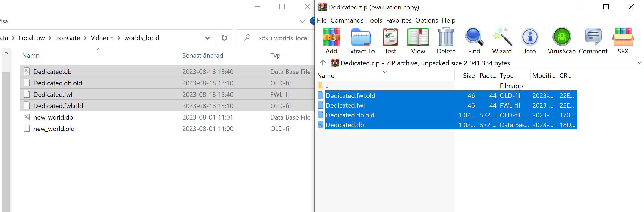
Task: Navigate to Valheim in the breadcrumb
Action: point(102,38)
